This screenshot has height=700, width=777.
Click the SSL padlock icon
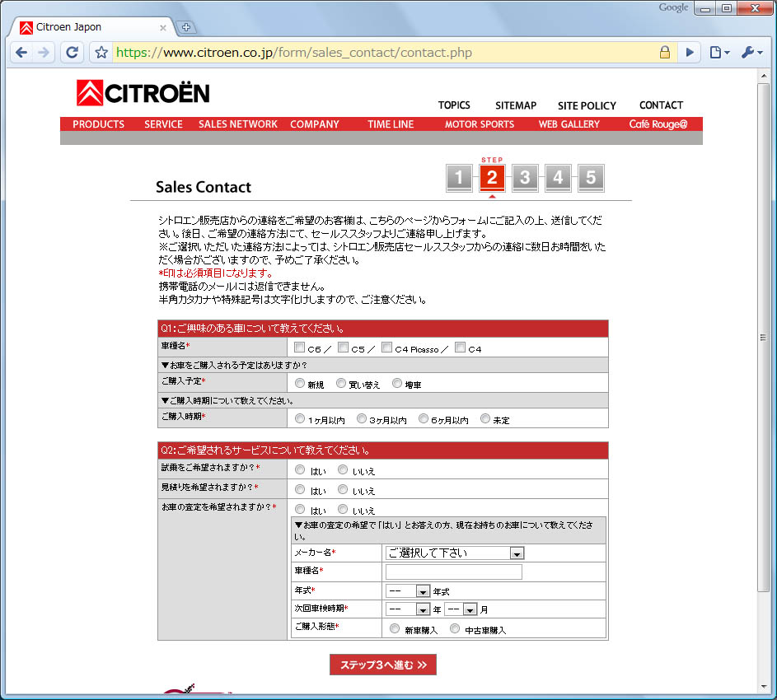[664, 52]
